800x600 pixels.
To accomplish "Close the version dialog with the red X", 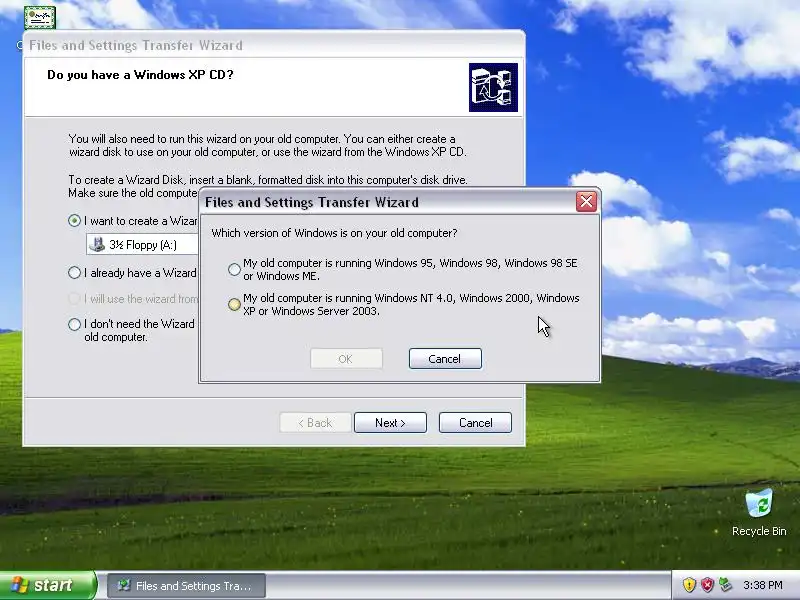I will pyautogui.click(x=586, y=202).
